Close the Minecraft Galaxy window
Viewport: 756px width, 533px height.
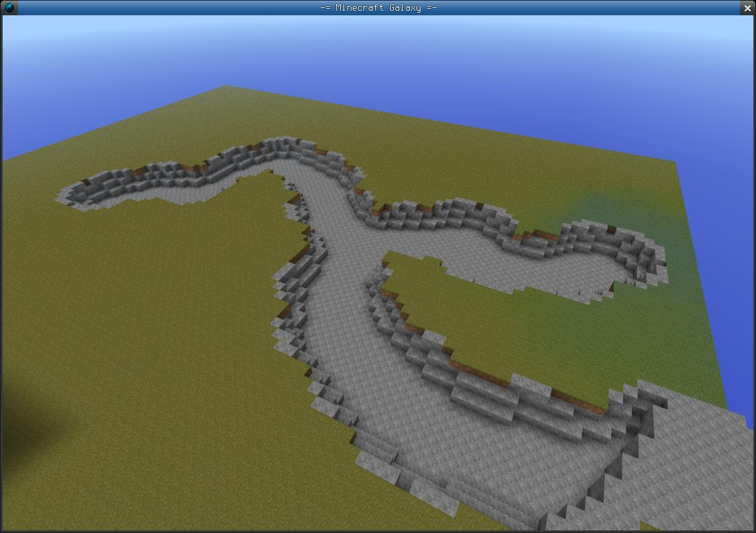coord(747,8)
